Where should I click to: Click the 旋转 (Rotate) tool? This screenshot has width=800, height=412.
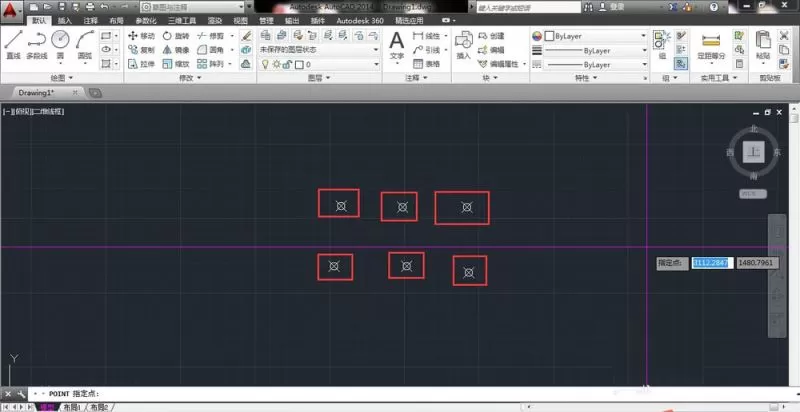click(x=176, y=36)
